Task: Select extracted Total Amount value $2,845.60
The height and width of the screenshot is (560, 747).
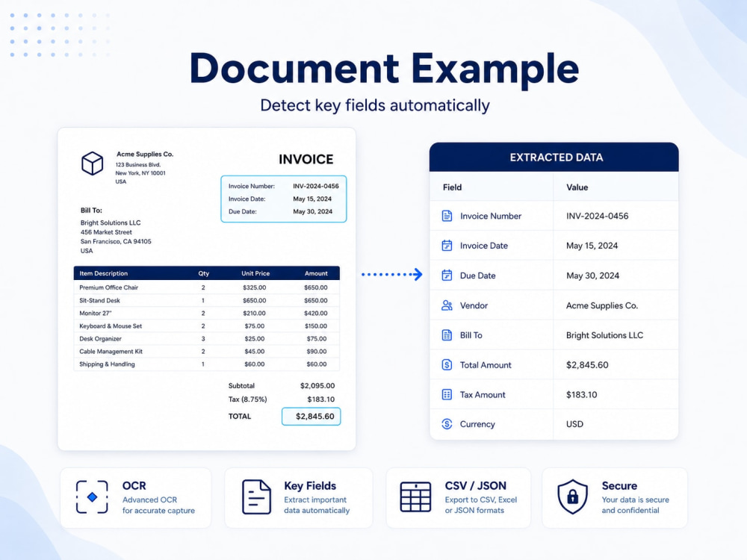Action: point(587,365)
